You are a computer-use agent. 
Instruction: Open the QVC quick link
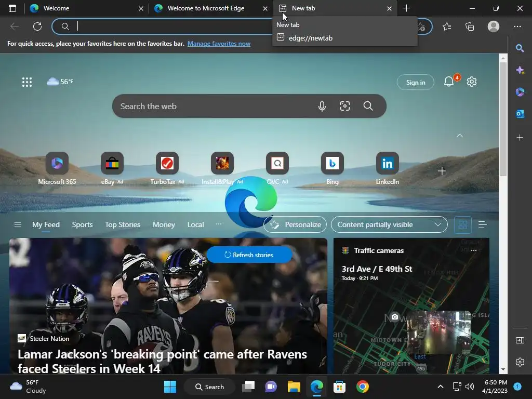(277, 169)
